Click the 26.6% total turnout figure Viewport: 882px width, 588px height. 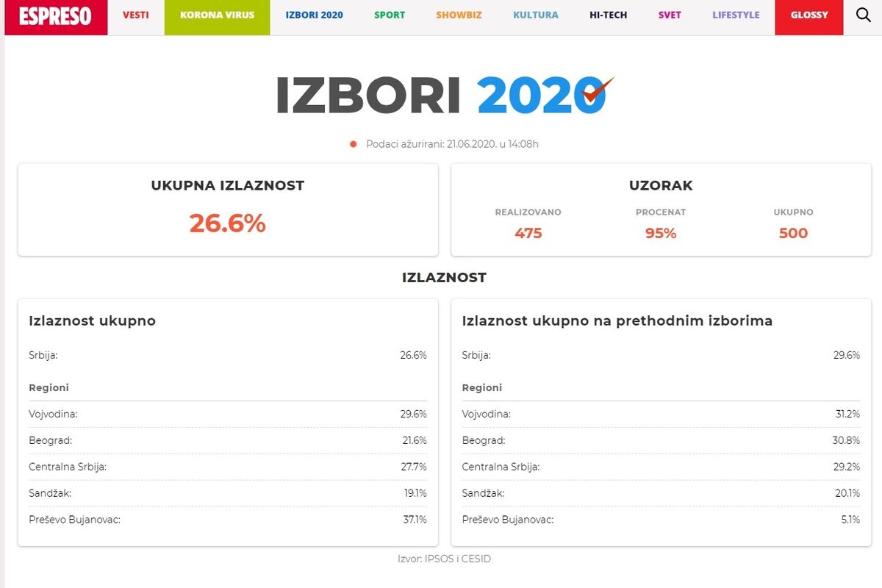[x=227, y=223]
